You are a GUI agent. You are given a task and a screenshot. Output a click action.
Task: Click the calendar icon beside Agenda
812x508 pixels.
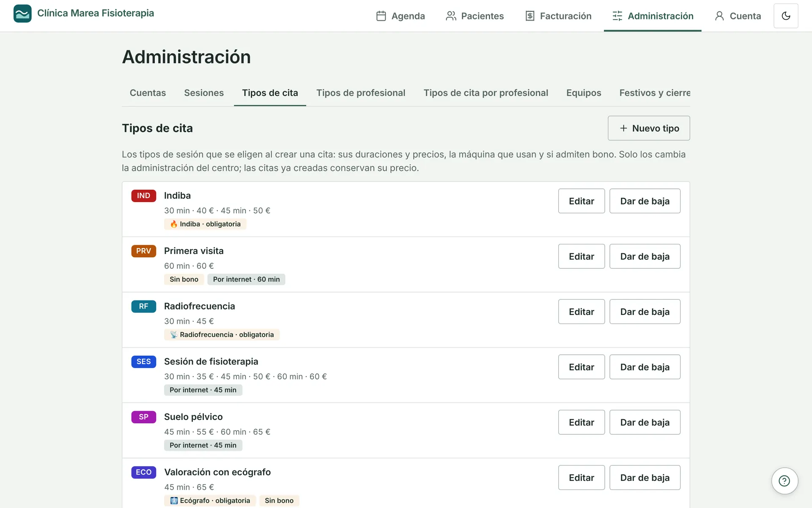point(381,16)
